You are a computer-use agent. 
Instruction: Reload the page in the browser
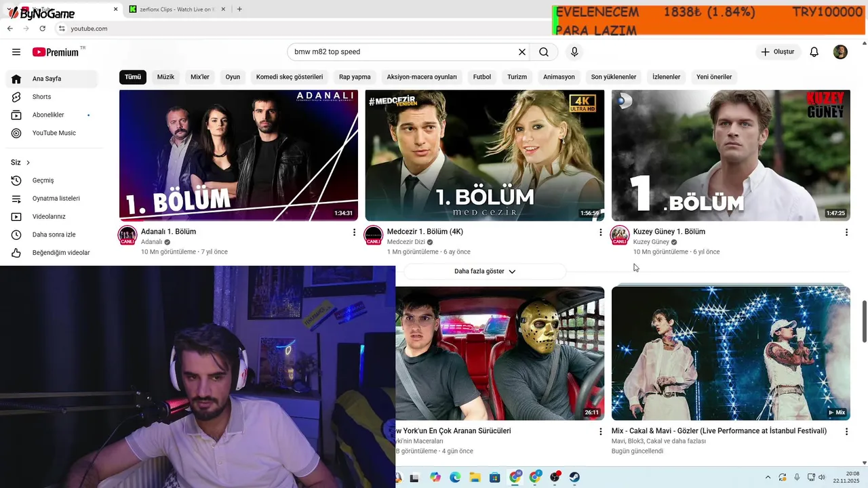pos(42,28)
